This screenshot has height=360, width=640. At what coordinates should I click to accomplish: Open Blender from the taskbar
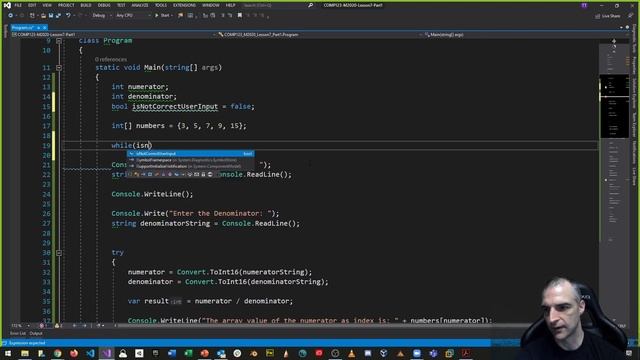point(253,353)
